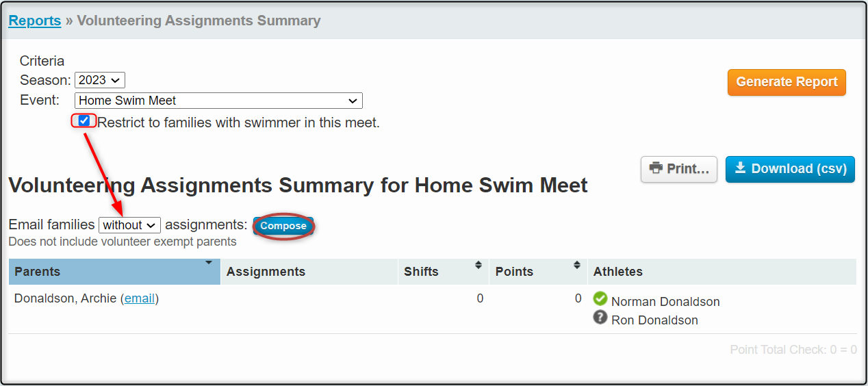868x386 pixels.
Task: Click the Points column sort arrows
Action: pyautogui.click(x=577, y=266)
